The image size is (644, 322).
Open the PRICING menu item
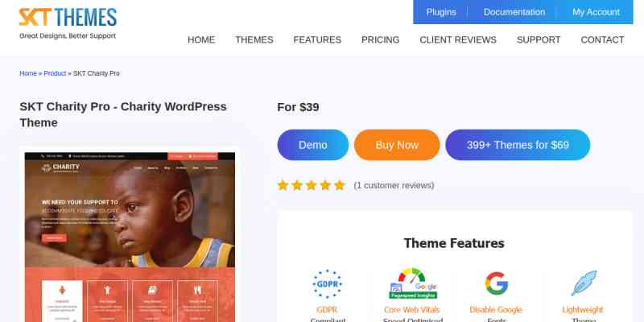pyautogui.click(x=380, y=39)
